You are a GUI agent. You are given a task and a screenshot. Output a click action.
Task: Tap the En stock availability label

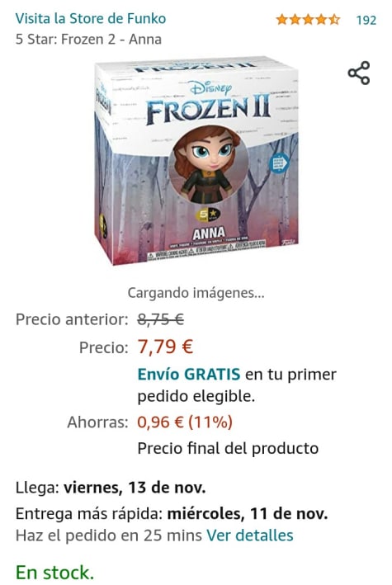(x=54, y=572)
